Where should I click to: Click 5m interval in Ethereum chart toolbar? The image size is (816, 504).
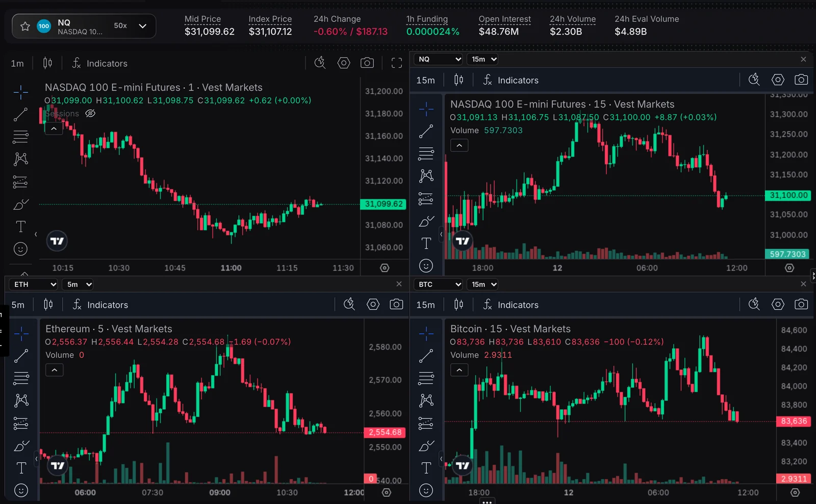(x=18, y=305)
